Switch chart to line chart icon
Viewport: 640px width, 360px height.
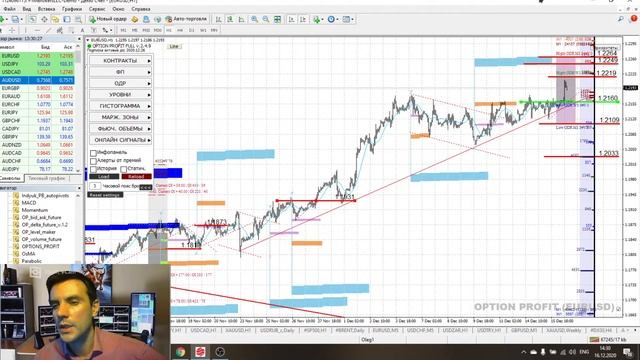242,19
